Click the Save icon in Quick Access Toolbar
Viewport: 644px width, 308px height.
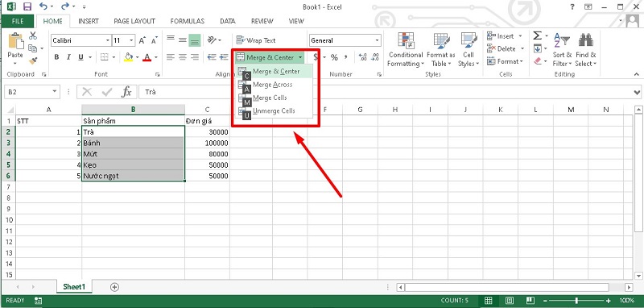coord(27,6)
